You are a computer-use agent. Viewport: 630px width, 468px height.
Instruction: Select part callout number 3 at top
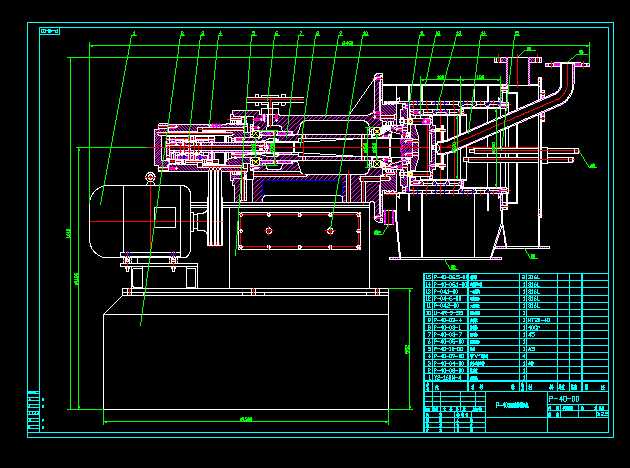click(x=202, y=34)
